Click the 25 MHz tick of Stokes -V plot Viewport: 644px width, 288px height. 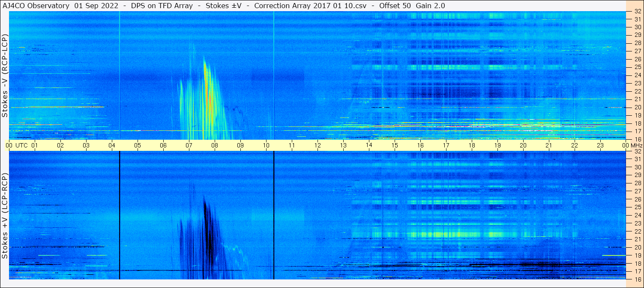click(x=637, y=67)
